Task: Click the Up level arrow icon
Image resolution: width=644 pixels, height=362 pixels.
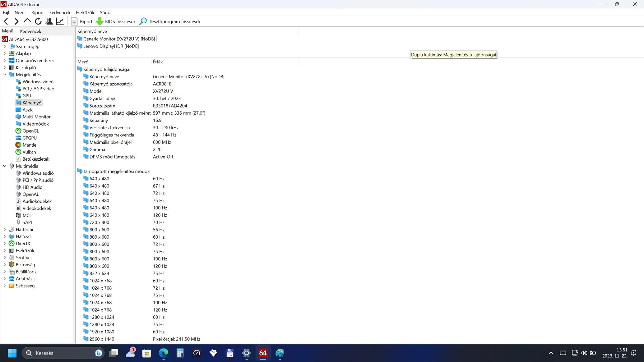Action: (27, 21)
